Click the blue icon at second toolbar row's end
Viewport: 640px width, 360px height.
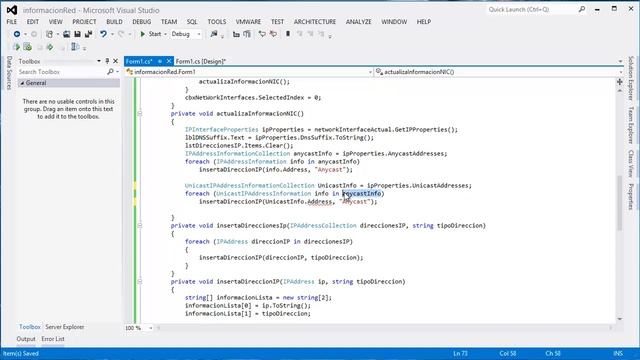pyautogui.click(x=75, y=47)
